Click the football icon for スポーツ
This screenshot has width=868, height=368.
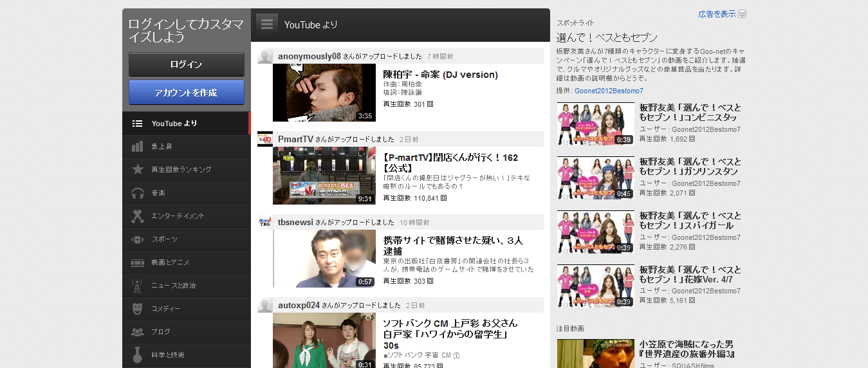click(137, 239)
